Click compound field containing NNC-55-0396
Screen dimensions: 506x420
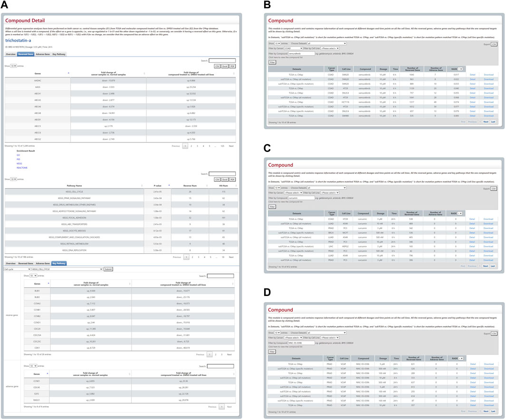pyautogui.click(x=301, y=343)
